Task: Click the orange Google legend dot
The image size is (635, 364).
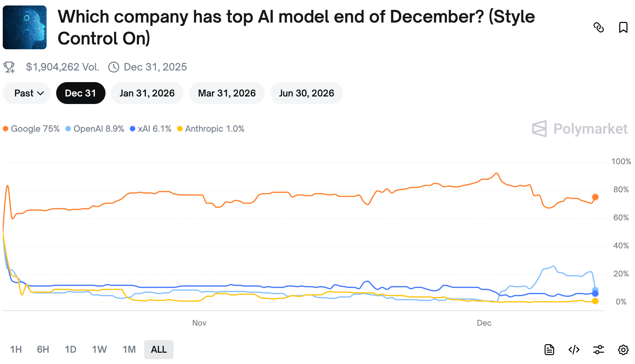Action: [5, 129]
